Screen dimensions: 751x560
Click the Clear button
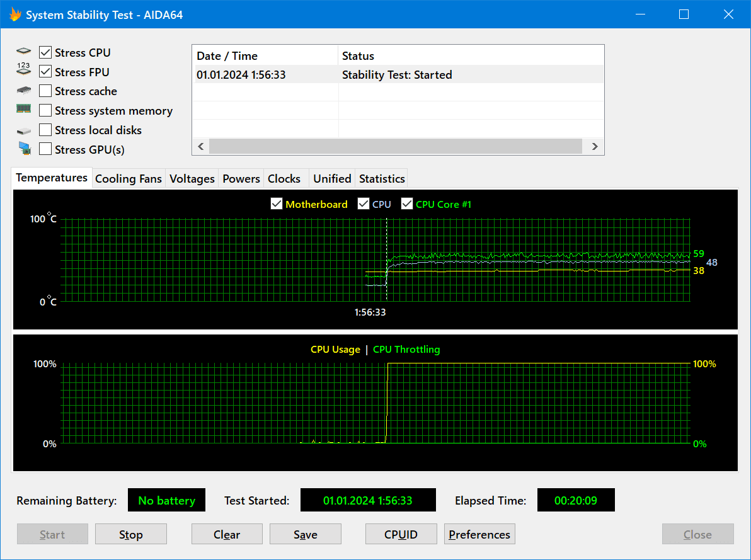pos(227,534)
